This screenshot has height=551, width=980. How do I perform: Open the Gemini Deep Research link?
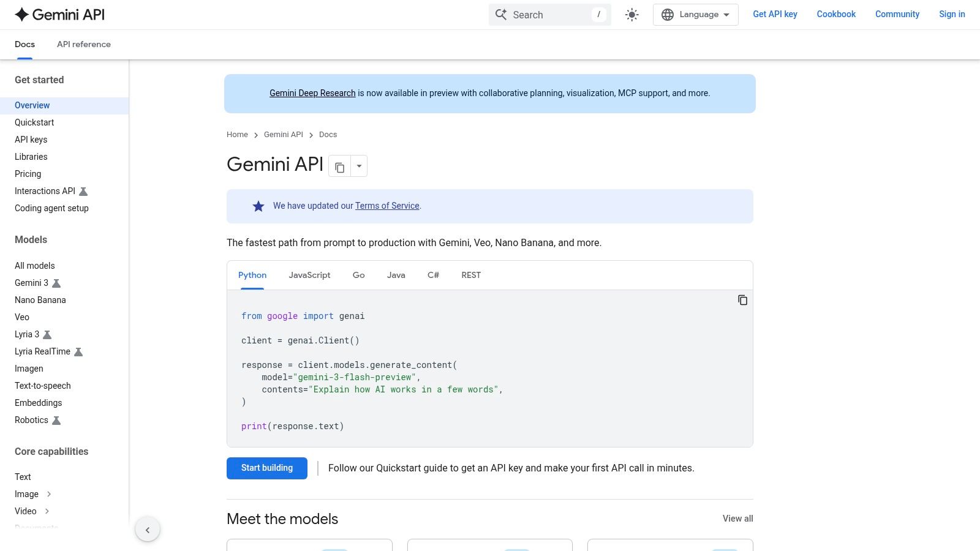(312, 93)
